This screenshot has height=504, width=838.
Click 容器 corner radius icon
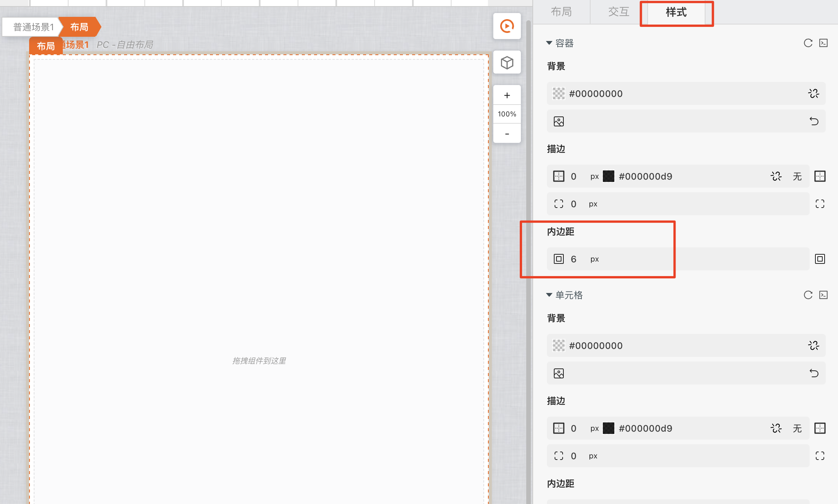point(559,204)
